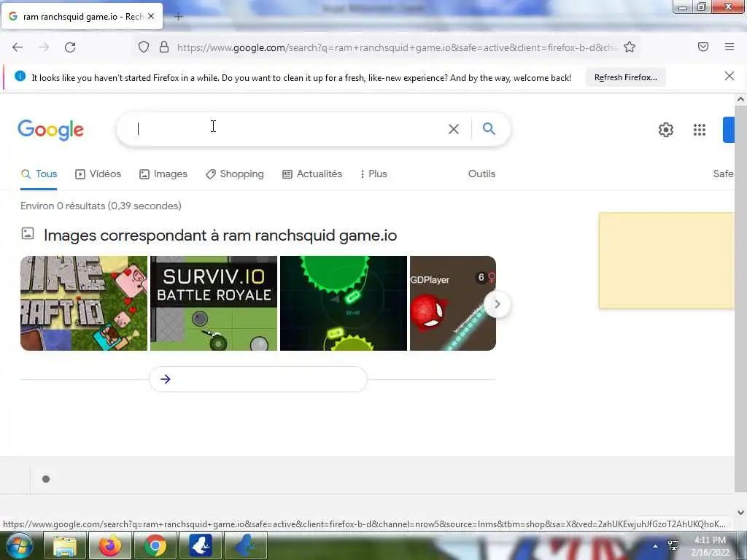Click the ram ranchsquid game.io browser tab
747x560 pixels.
pyautogui.click(x=82, y=17)
